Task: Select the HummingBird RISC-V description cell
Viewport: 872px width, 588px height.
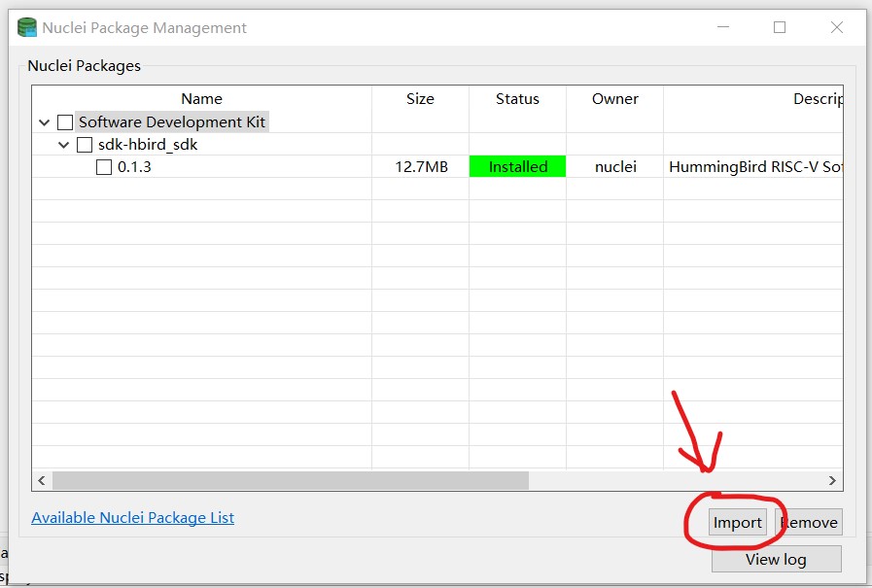Action: 753,167
